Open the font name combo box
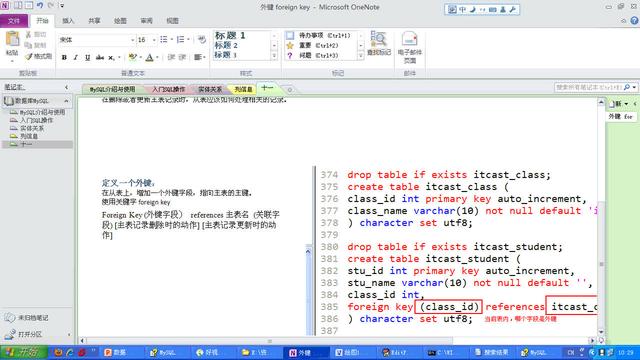 click(x=96, y=40)
